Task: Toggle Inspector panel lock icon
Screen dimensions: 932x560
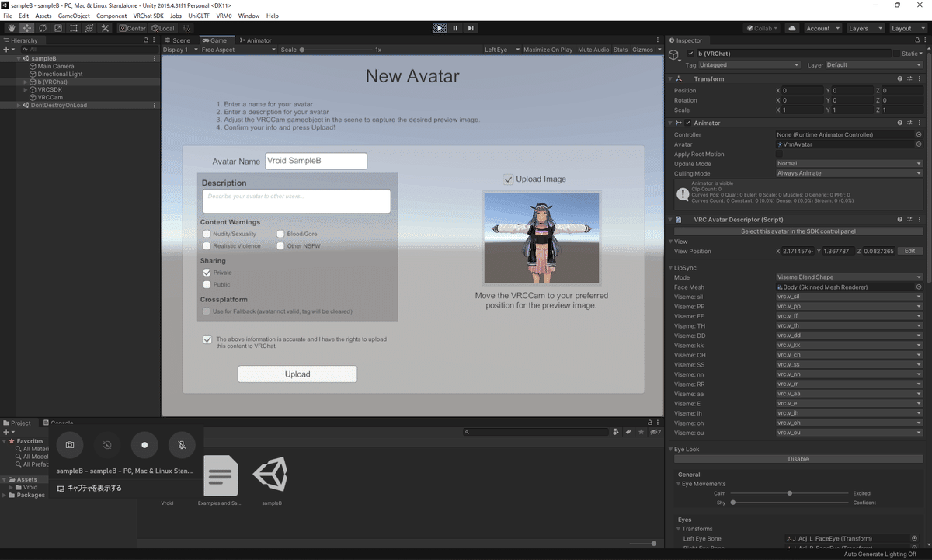Action: (x=919, y=40)
